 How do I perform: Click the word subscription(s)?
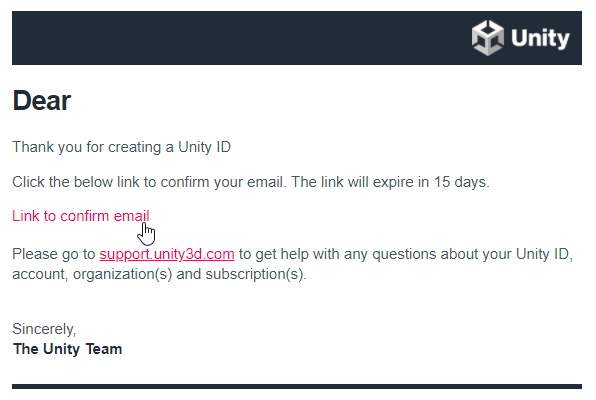click(x=255, y=274)
